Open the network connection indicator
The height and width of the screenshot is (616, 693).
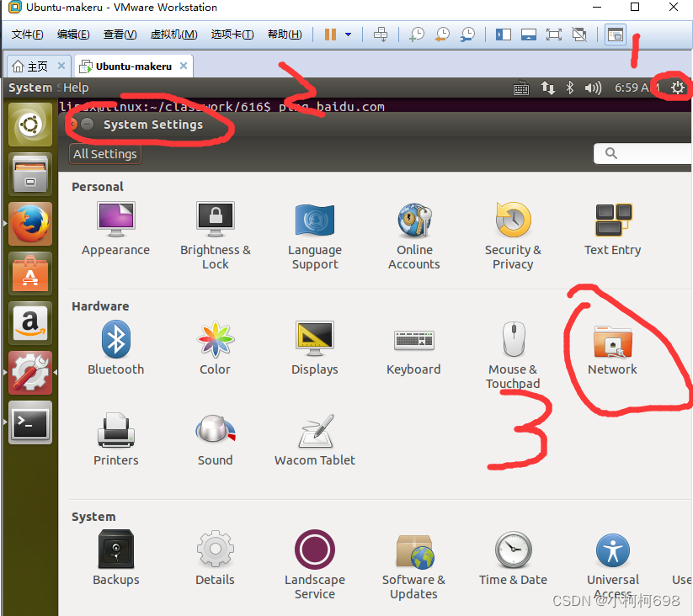coord(548,88)
